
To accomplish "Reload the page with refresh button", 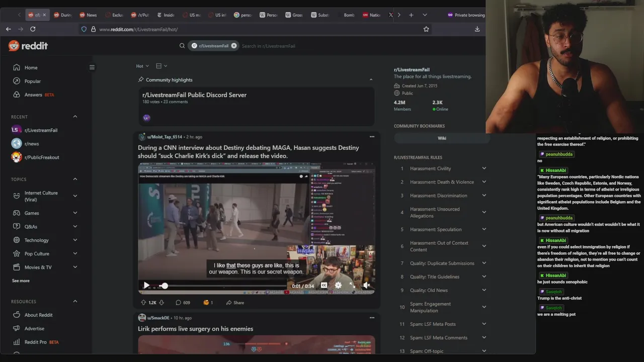I will [33, 29].
